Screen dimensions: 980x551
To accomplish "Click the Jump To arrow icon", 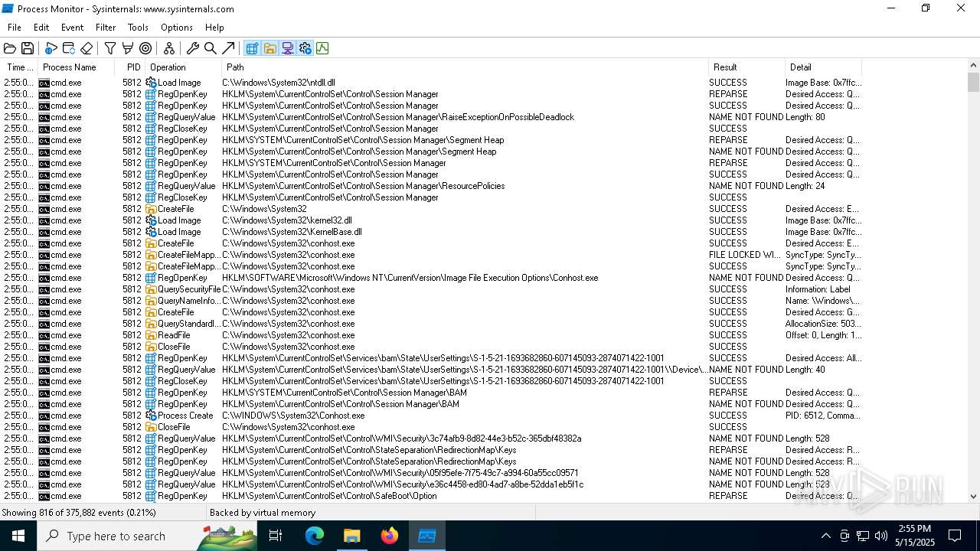I will pos(228,48).
